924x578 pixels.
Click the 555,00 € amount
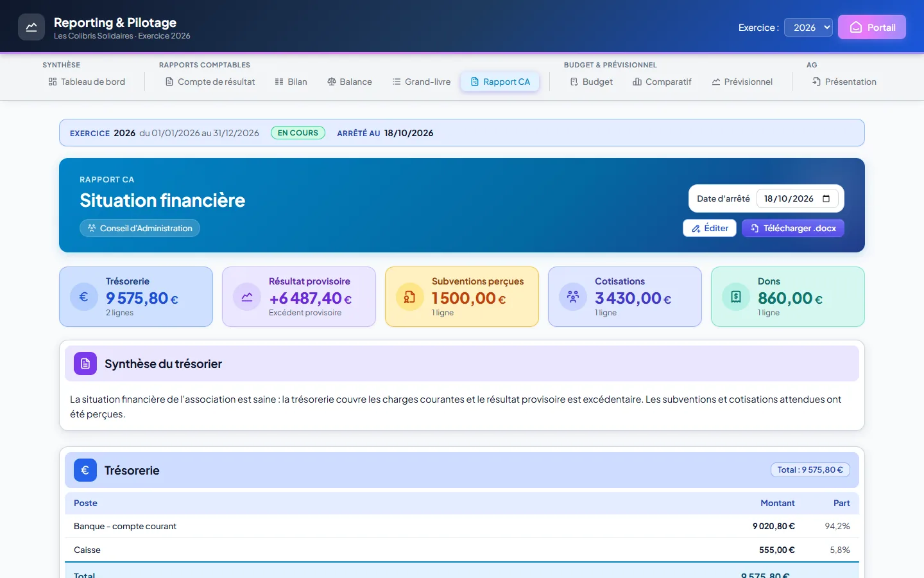(777, 550)
